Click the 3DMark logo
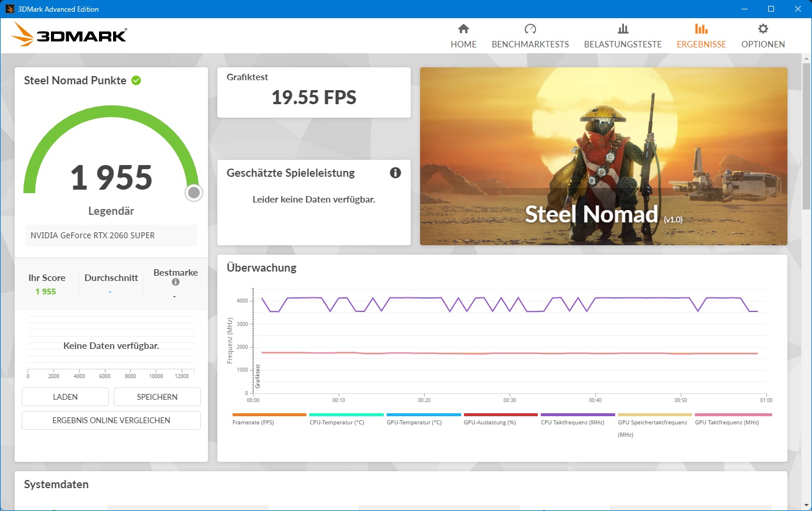Viewport: 812px width, 511px height. pyautogui.click(x=69, y=35)
